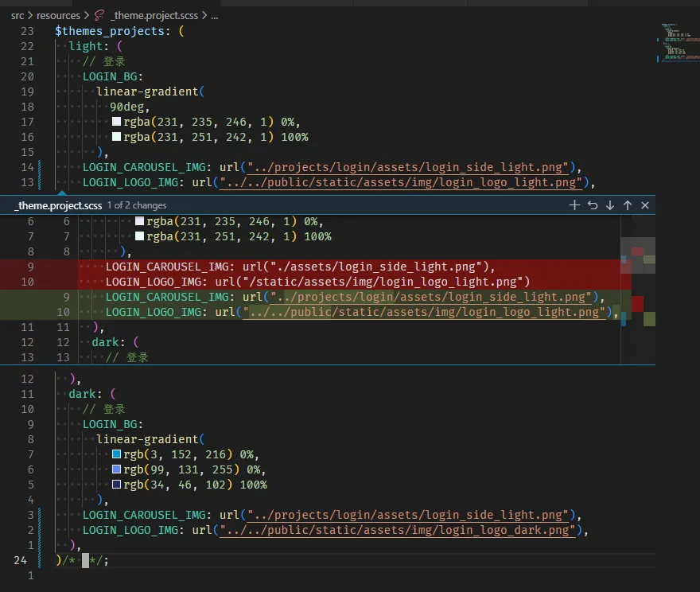Follow the login_logo_dark.png url link
Image resolution: width=700 pixels, height=592 pixels.
(x=398, y=531)
